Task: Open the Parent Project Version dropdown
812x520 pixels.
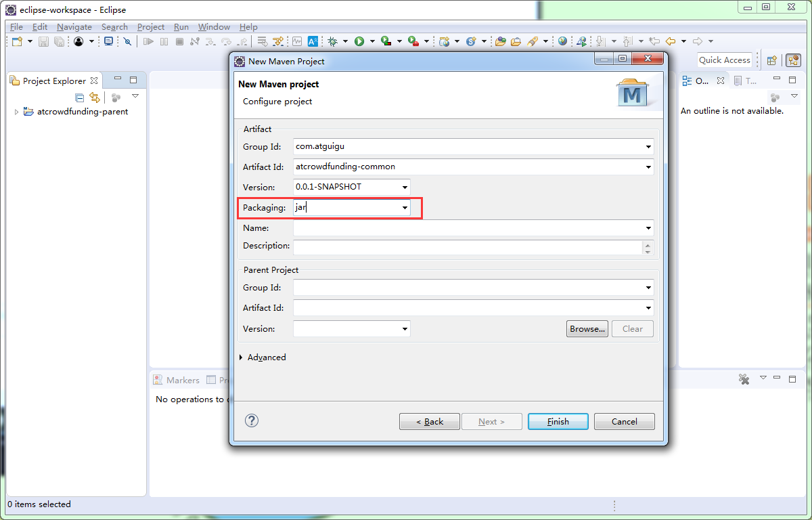Action: tap(405, 329)
